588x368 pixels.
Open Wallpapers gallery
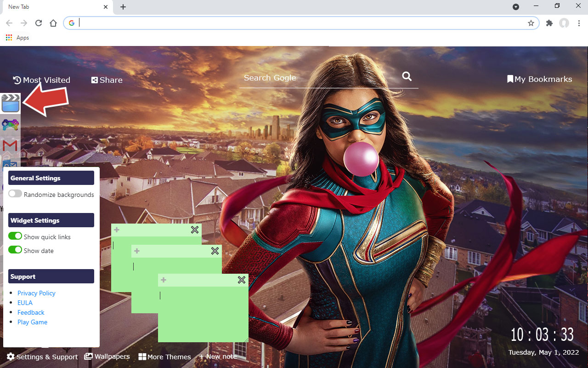coord(107,356)
